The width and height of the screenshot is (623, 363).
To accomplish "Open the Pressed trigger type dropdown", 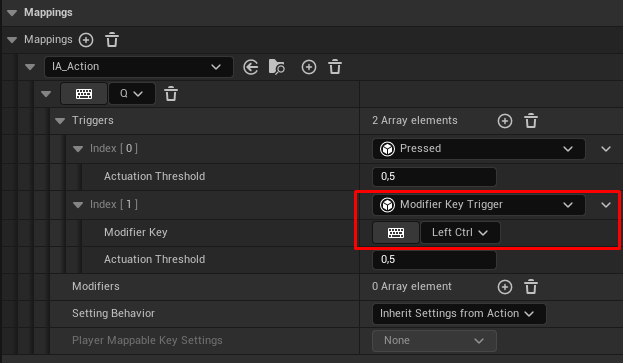I will (x=478, y=149).
